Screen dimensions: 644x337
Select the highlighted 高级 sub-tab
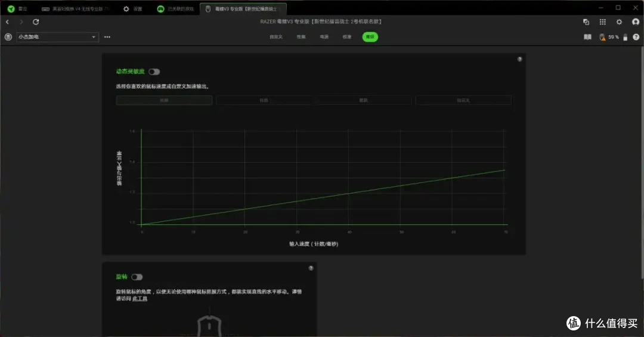pyautogui.click(x=370, y=37)
